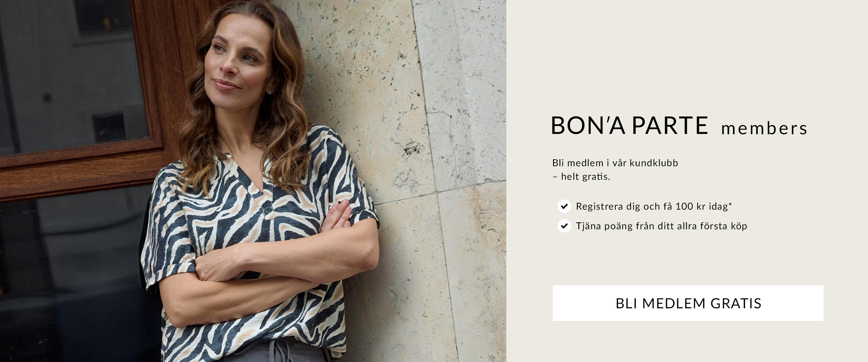The height and width of the screenshot is (362, 868).
Task: Click the checkmark icon beside Tjäna poäng
Action: 564,226
